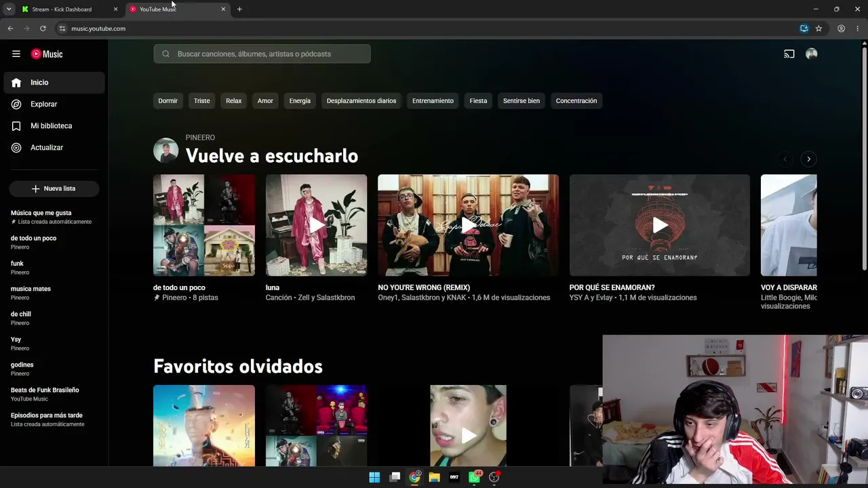Play the luna song thumbnail
868x488 pixels.
tap(317, 225)
